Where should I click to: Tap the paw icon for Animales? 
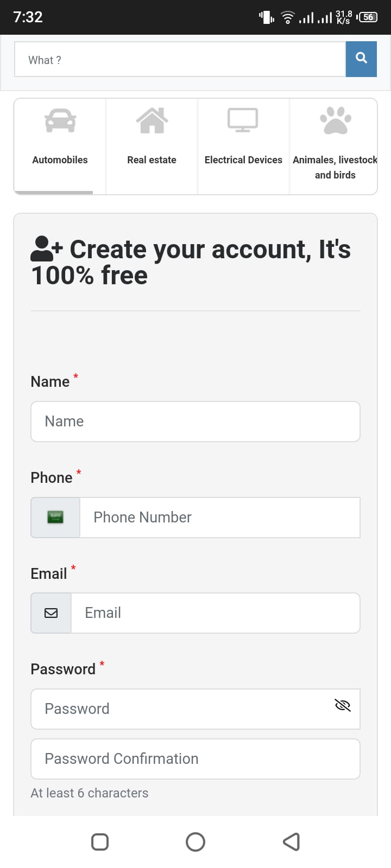coord(335,120)
